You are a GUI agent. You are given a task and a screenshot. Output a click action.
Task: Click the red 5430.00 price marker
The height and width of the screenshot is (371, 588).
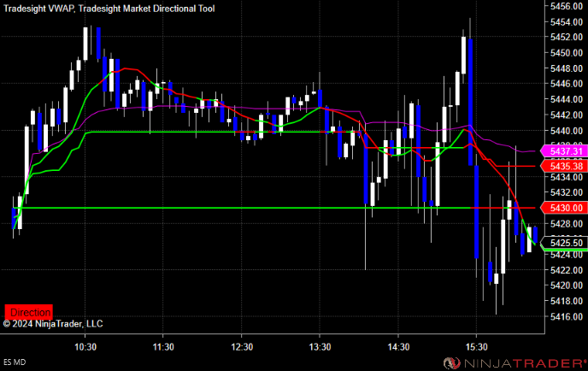pos(563,208)
